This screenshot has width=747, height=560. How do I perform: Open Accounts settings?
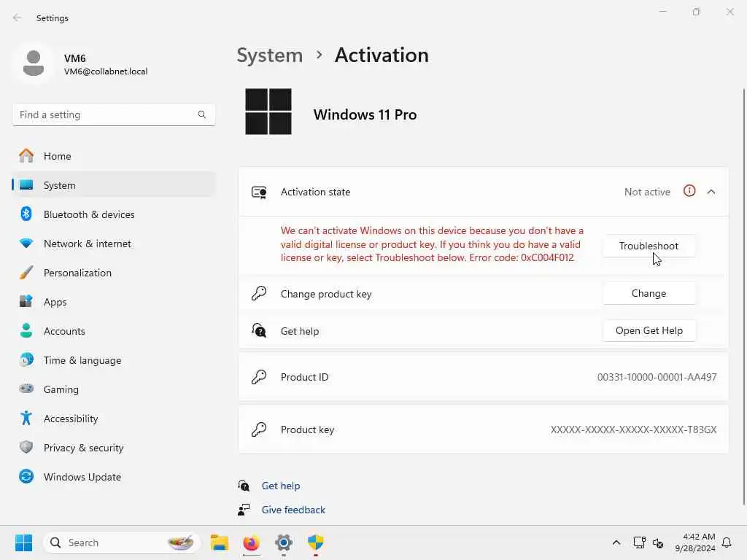click(113, 331)
